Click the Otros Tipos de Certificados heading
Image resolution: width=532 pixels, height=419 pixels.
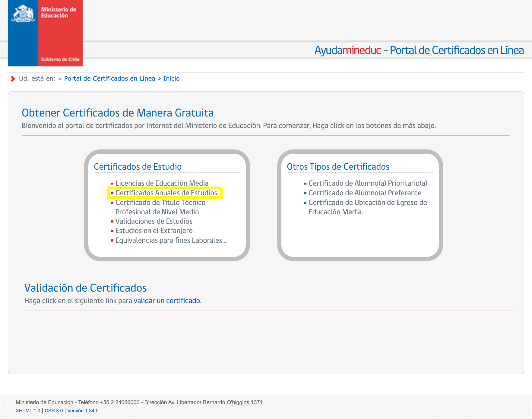click(x=338, y=167)
